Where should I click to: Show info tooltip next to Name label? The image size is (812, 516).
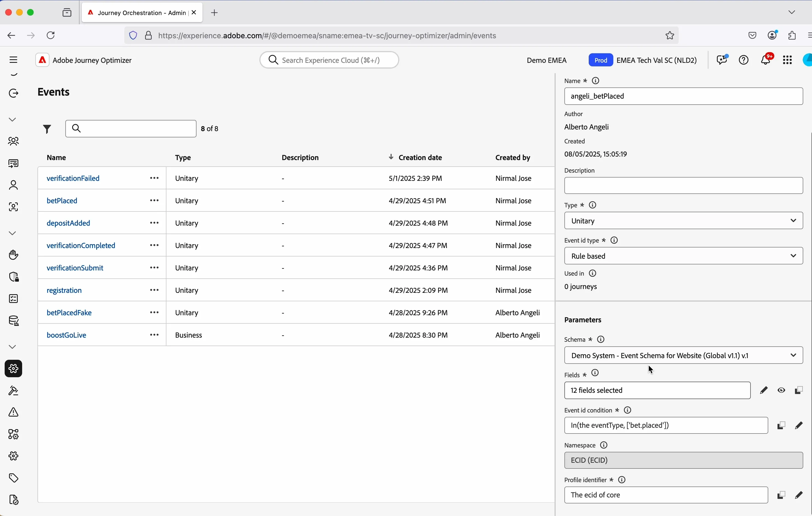tap(596, 81)
